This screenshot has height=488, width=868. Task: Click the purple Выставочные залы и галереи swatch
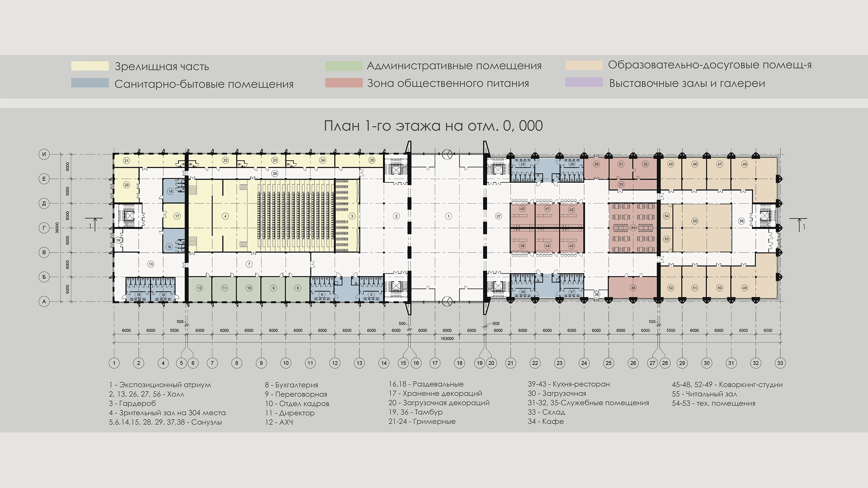pos(584,82)
